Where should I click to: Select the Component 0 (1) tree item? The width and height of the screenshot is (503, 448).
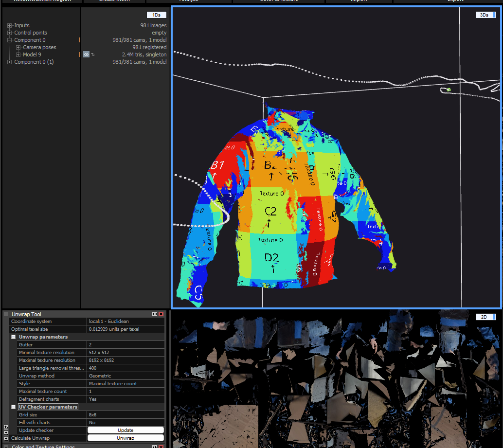click(x=34, y=62)
